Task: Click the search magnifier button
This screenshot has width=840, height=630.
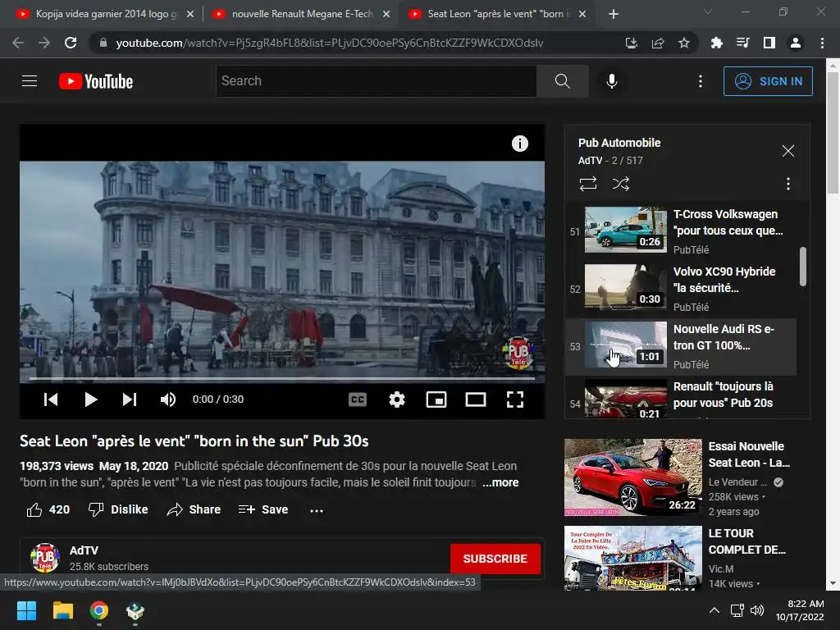Action: [563, 81]
